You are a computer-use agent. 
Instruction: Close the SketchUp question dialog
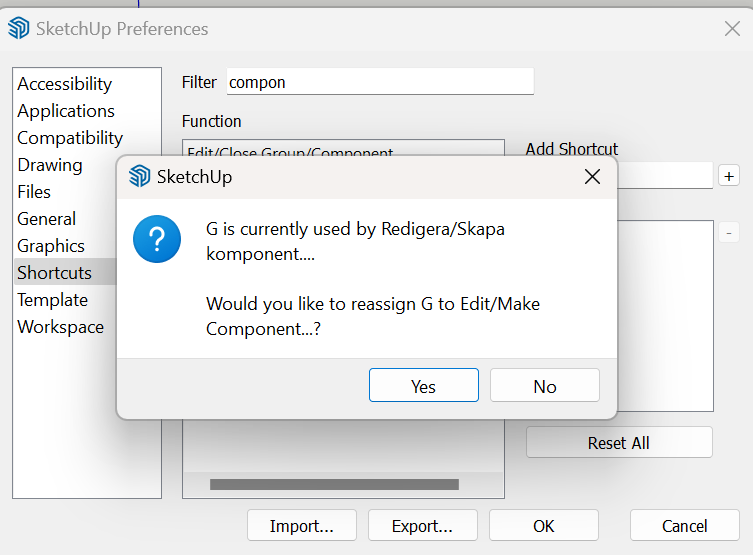pyautogui.click(x=592, y=177)
